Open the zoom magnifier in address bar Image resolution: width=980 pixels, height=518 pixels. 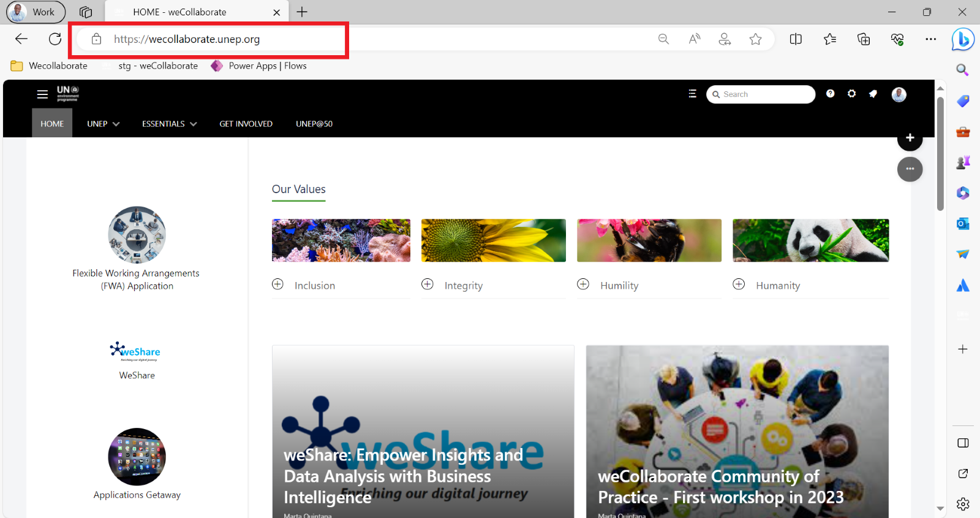tap(663, 39)
